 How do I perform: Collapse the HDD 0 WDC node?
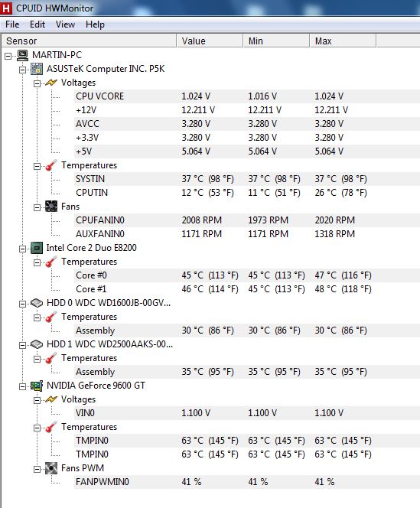(x=22, y=304)
